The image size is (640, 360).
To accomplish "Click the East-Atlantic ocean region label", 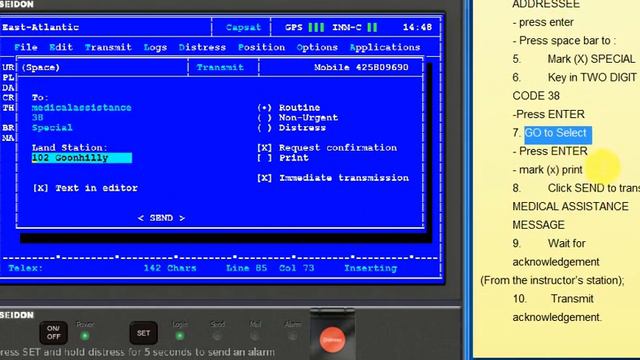I will pos(40,27).
